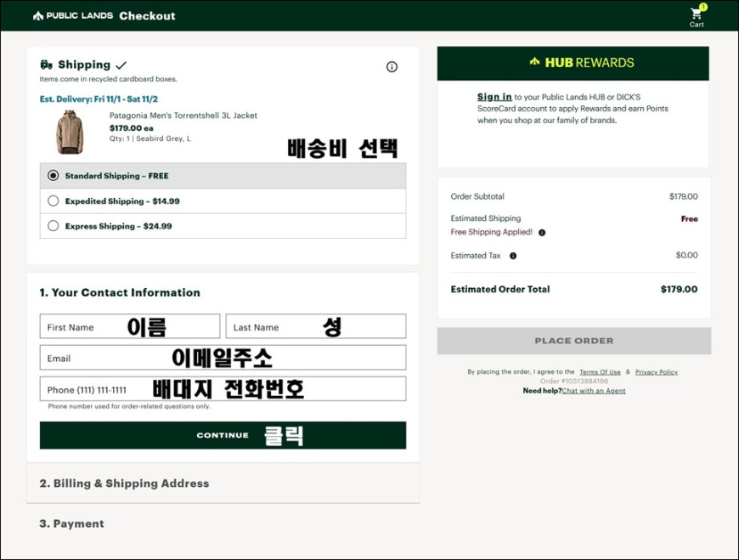739x560 pixels.
Task: Click the Public Lands logo
Action: coord(73,15)
